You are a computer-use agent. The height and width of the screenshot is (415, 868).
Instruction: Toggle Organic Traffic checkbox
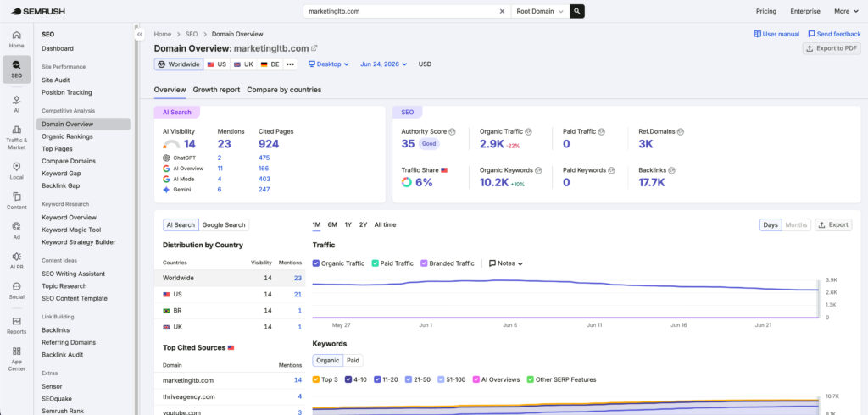coord(316,263)
